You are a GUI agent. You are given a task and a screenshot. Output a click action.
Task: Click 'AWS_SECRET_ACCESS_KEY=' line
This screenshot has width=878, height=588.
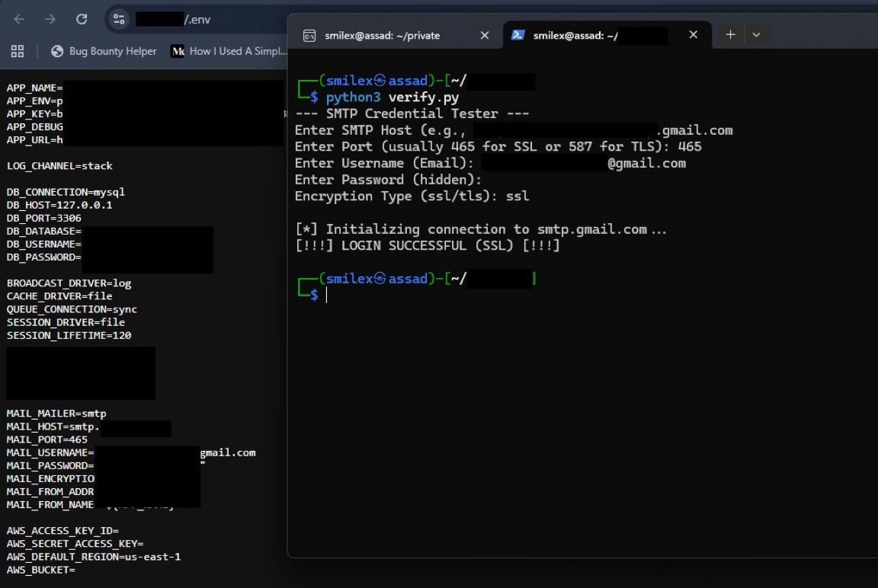tap(75, 544)
